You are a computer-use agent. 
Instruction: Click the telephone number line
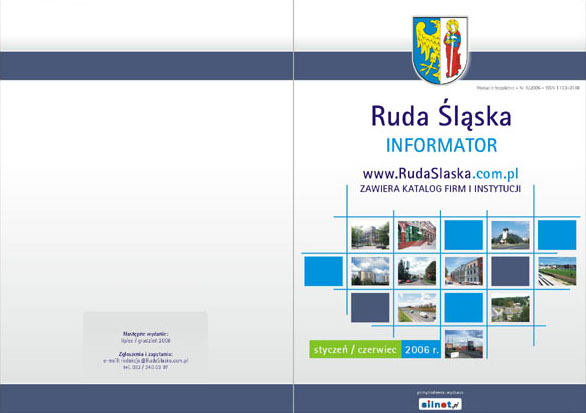[146, 367]
